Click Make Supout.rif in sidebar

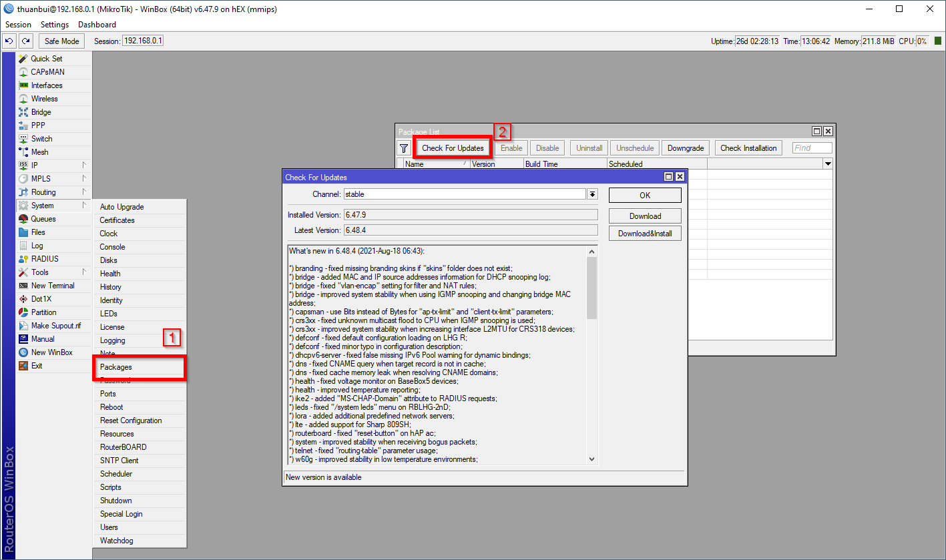55,326
